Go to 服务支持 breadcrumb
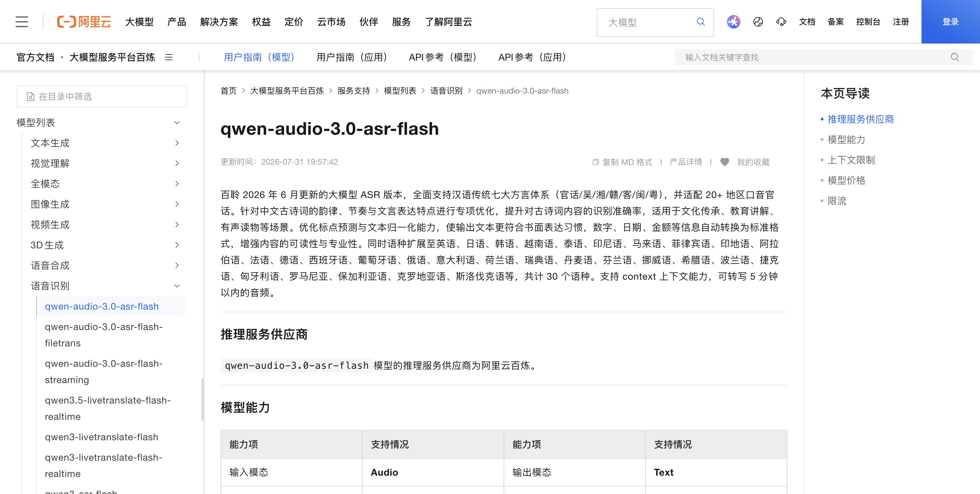The height and width of the screenshot is (494, 980). [x=354, y=91]
